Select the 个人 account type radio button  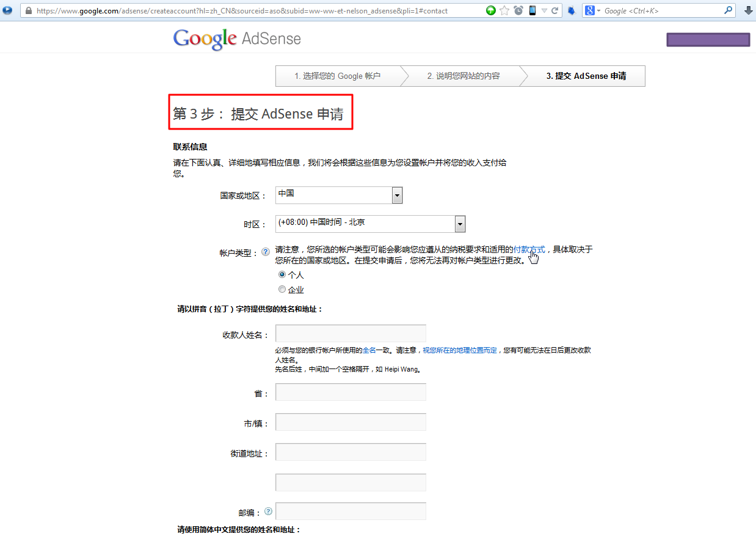(282, 275)
